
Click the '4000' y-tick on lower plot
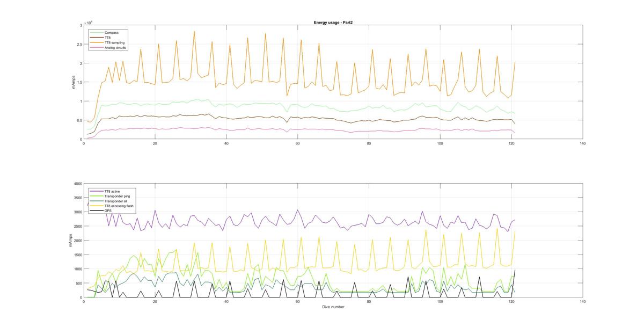tap(78, 184)
